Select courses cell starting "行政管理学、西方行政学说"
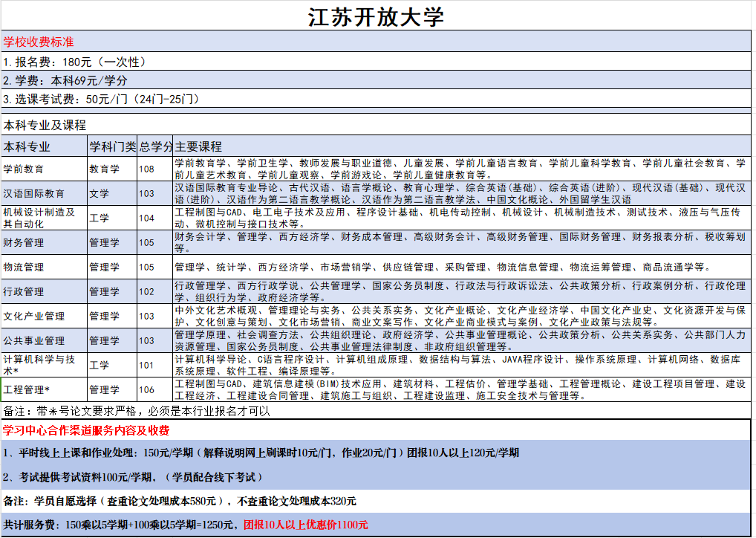Viewport: 756px width, 538px height. tap(461, 291)
